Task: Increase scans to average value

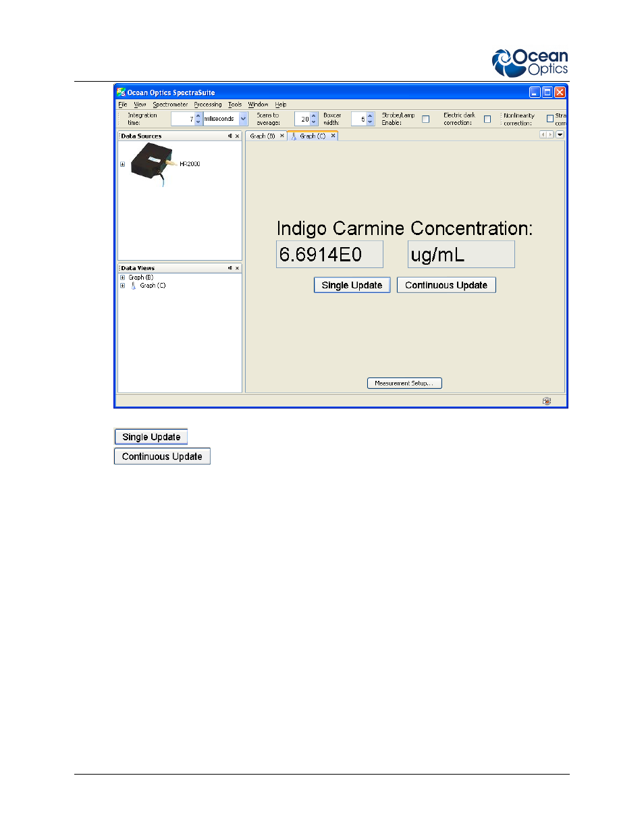Action: [314, 115]
